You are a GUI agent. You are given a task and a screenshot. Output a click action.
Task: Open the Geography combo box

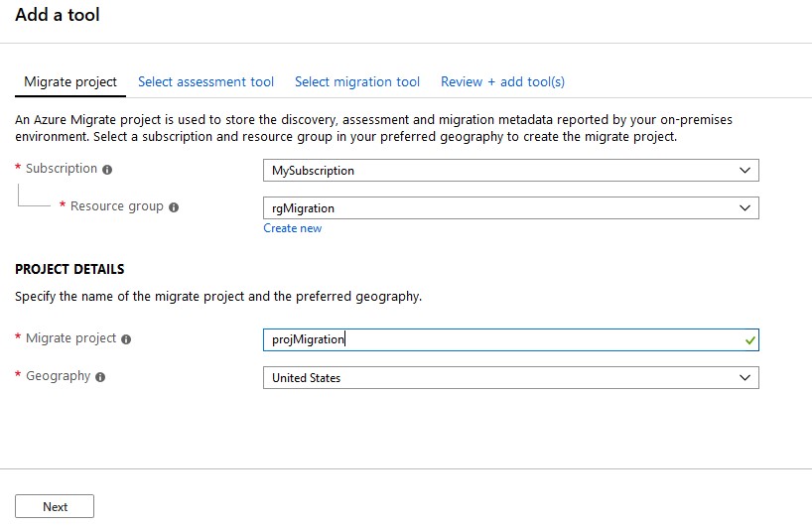pyautogui.click(x=510, y=378)
